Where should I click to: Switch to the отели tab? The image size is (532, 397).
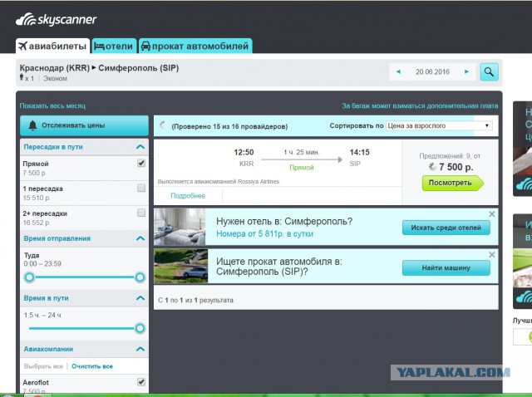pos(114,47)
